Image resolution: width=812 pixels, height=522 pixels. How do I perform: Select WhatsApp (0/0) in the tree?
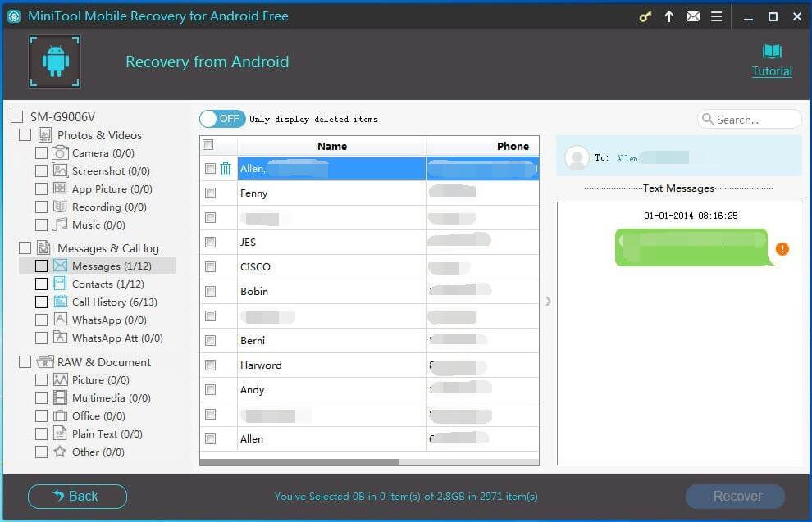pyautogui.click(x=109, y=320)
